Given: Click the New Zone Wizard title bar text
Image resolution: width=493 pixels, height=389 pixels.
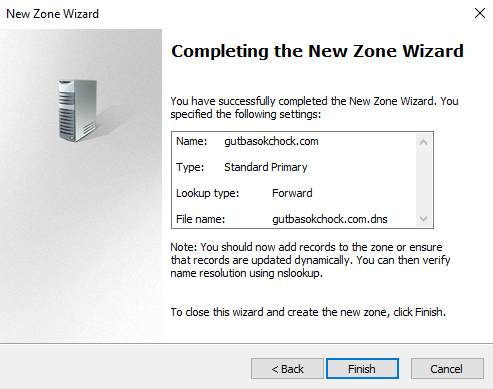Looking at the screenshot, I should click(x=52, y=14).
